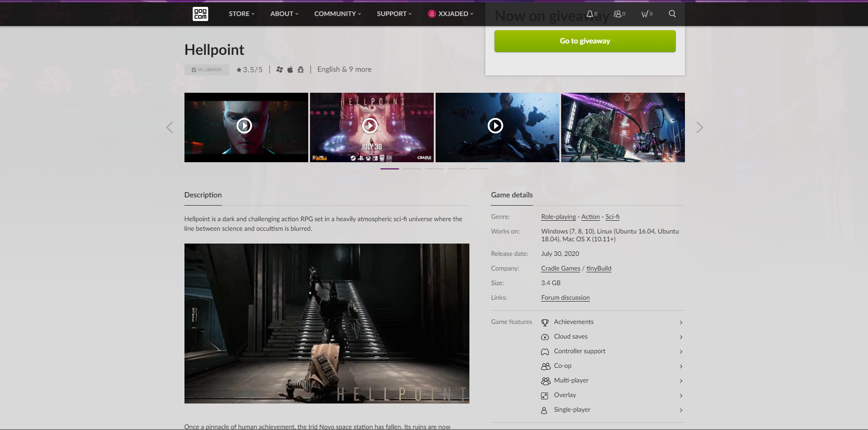Image resolution: width=868 pixels, height=430 pixels.
Task: Click the Achievements trophy icon
Action: pos(545,323)
